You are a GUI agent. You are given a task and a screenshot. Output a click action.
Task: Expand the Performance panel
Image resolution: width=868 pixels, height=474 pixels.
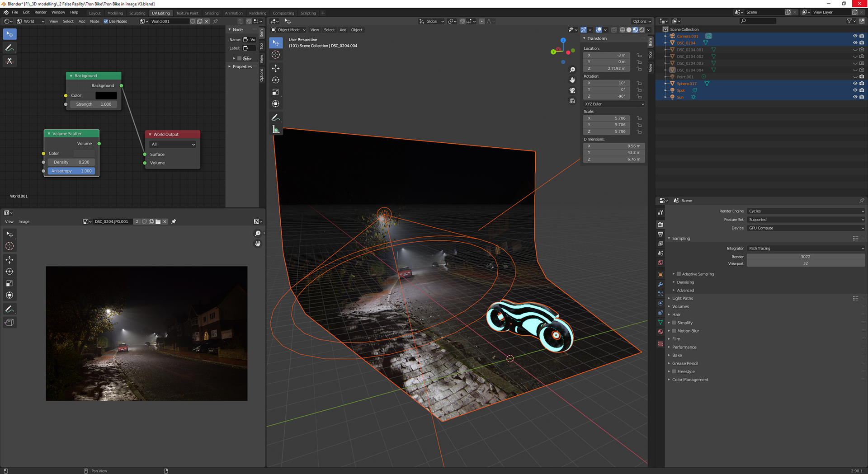(684, 347)
